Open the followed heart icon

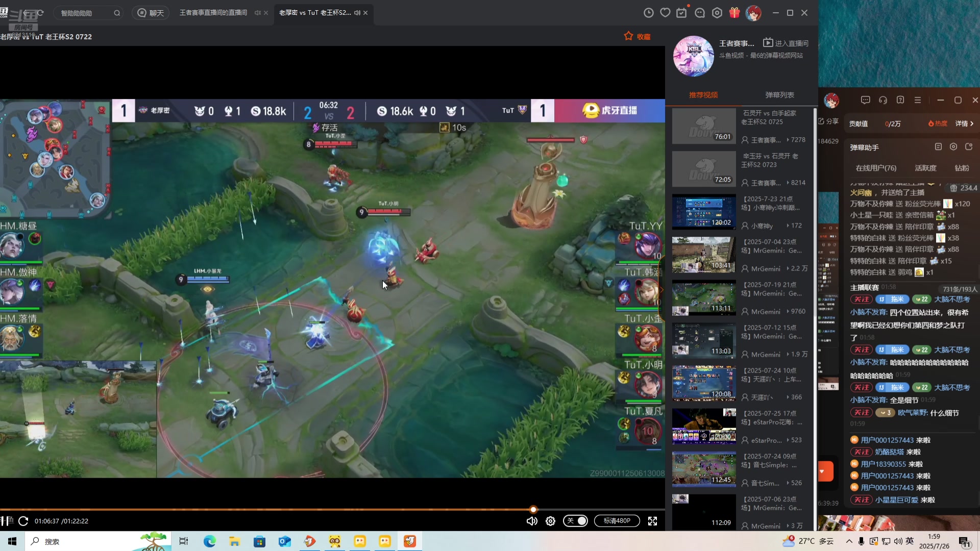click(x=665, y=13)
